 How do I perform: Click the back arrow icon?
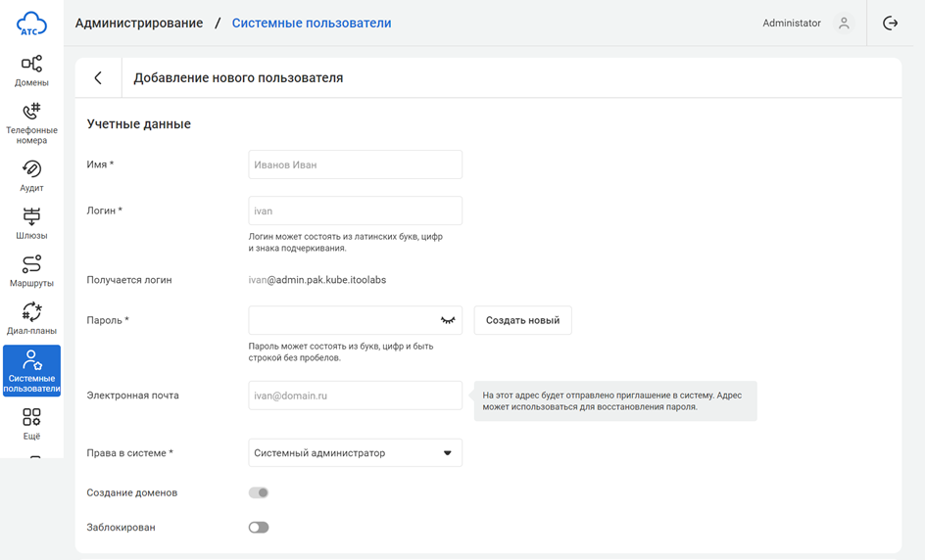tap(98, 78)
